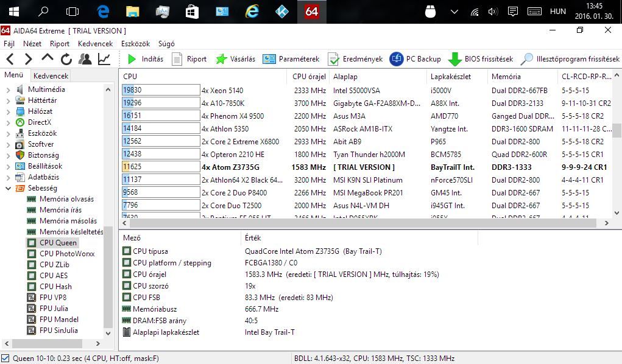
Task: Expand the Multimédia tree node
Action: (9, 90)
